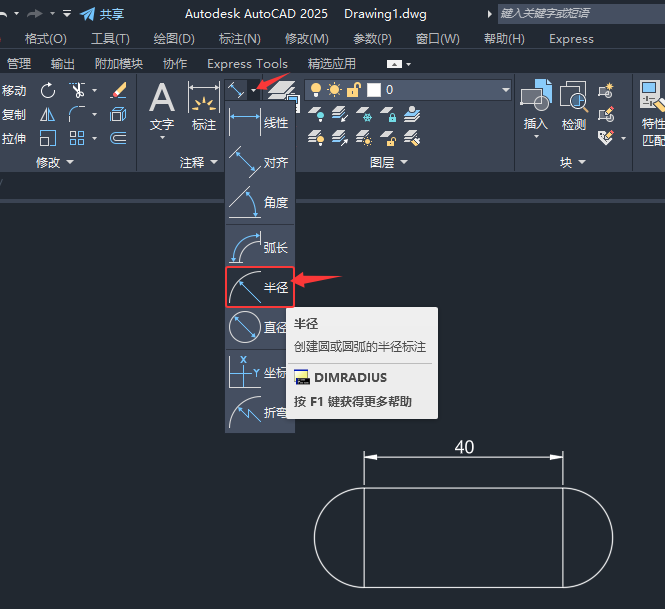Click layer 0 white color swatch

click(x=373, y=90)
